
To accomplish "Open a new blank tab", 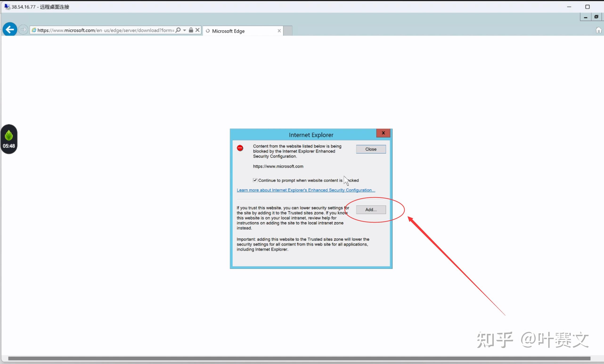I will pyautogui.click(x=288, y=31).
